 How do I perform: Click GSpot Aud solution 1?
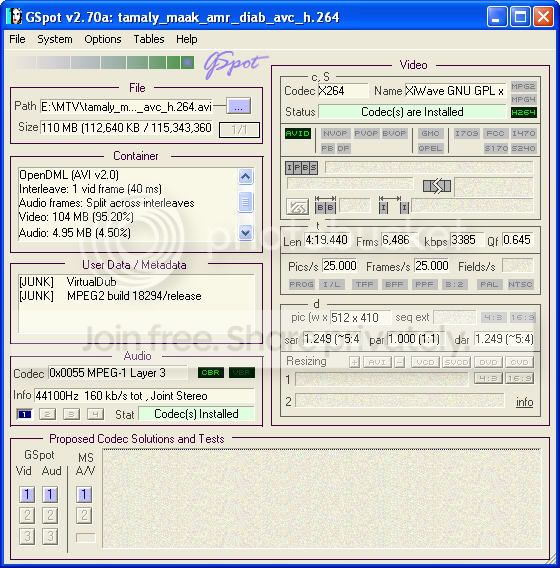[50, 494]
